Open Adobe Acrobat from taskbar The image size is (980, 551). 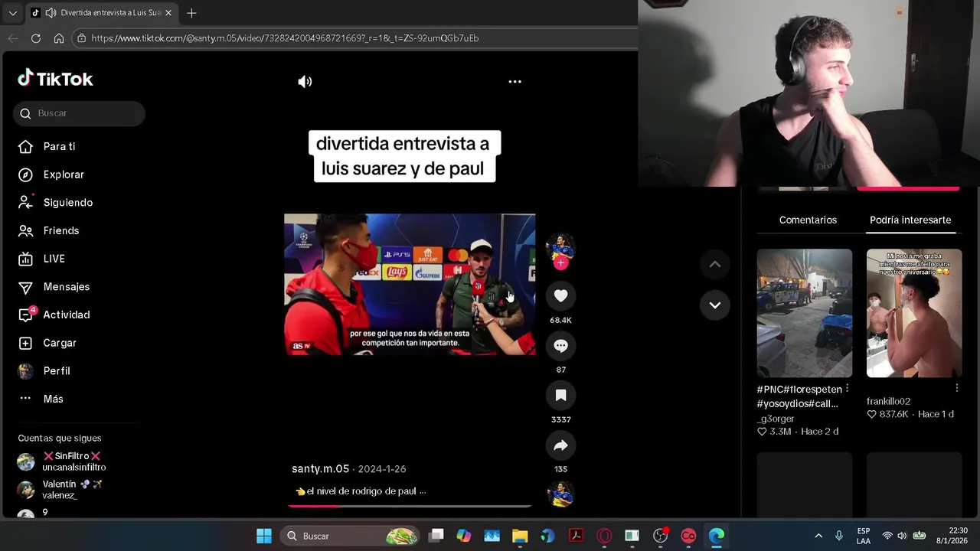click(x=576, y=536)
